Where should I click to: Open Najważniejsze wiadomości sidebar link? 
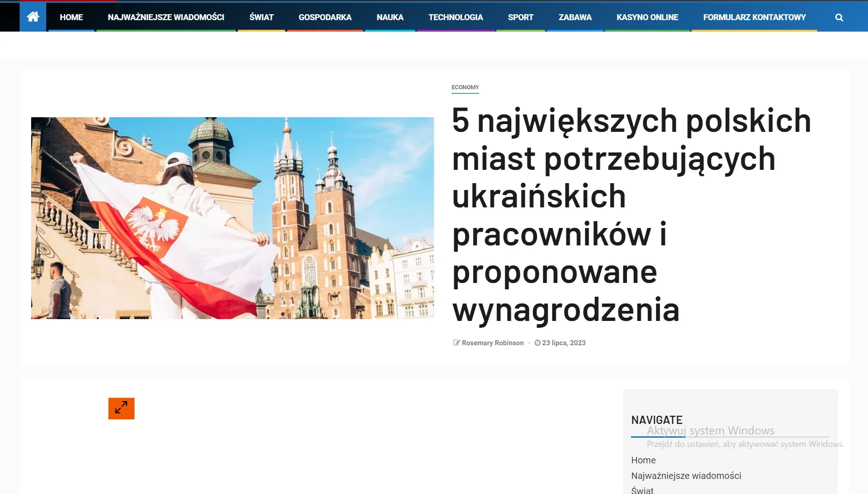click(x=686, y=476)
